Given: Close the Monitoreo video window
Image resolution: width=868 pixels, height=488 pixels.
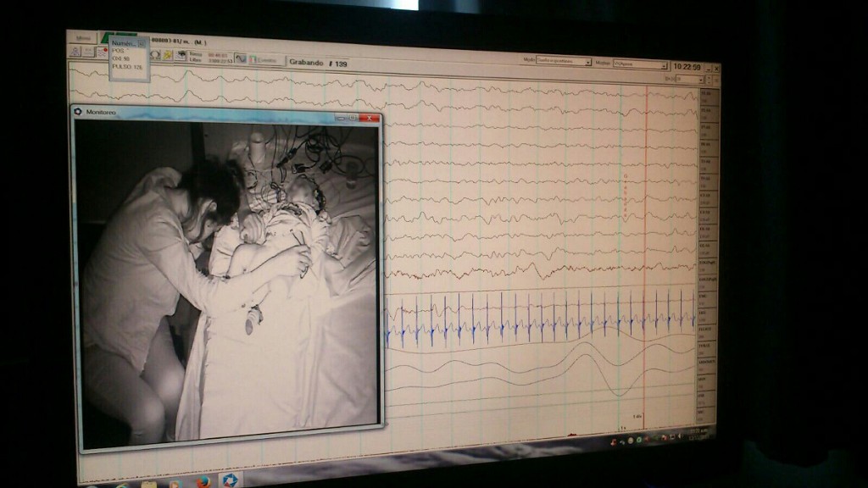Looking at the screenshot, I should coord(370,118).
